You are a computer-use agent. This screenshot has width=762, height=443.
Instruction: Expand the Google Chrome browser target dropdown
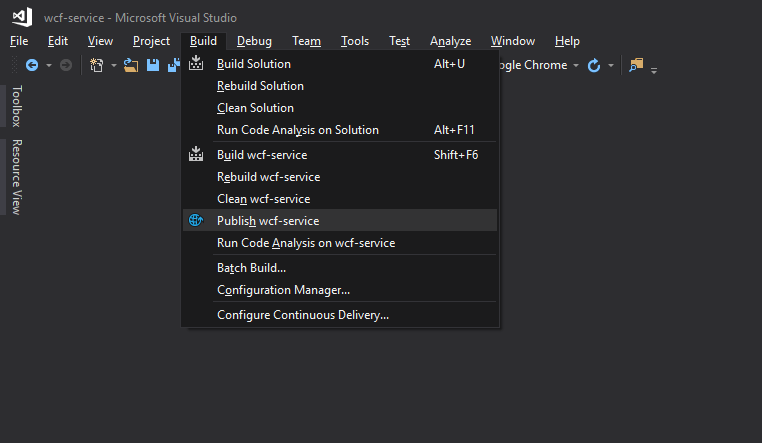pyautogui.click(x=576, y=65)
